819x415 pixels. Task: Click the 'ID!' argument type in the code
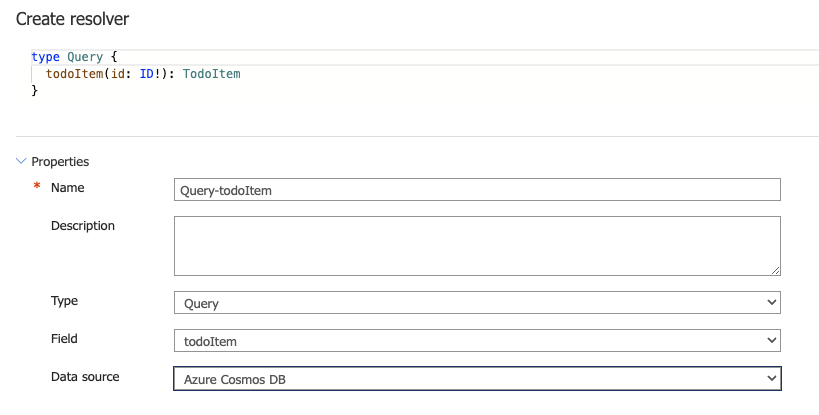tap(150, 74)
